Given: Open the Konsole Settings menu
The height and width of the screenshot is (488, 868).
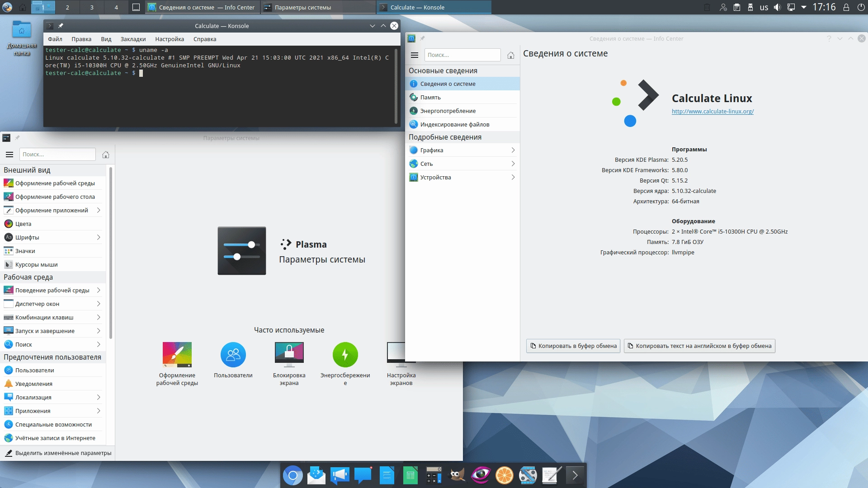Looking at the screenshot, I should tap(170, 39).
